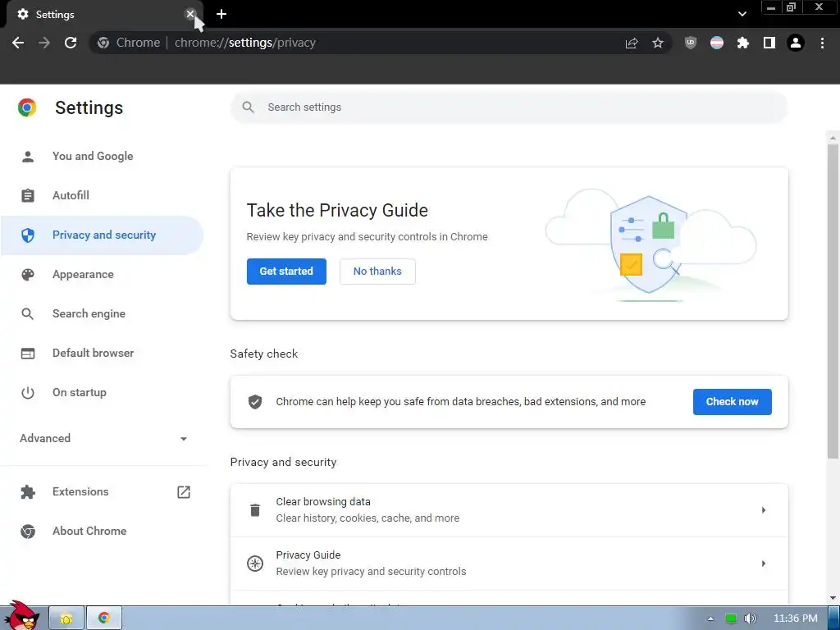Image resolution: width=840 pixels, height=630 pixels.
Task: Open Extensions from the sidebar
Action: click(102, 492)
